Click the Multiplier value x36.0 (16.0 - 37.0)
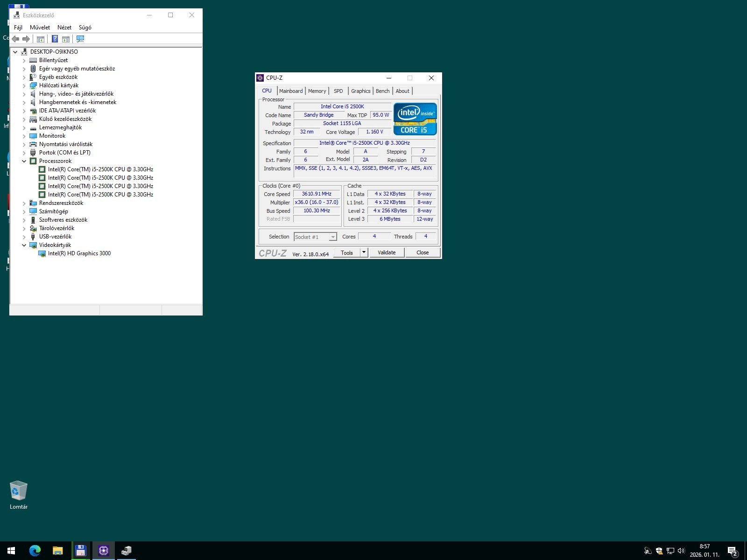 [x=317, y=202]
